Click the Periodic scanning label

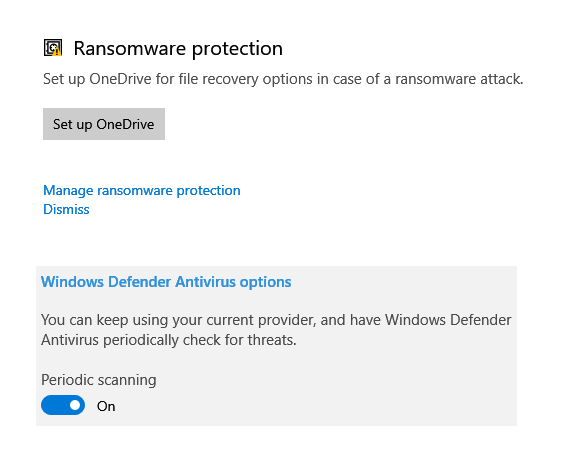click(x=99, y=380)
